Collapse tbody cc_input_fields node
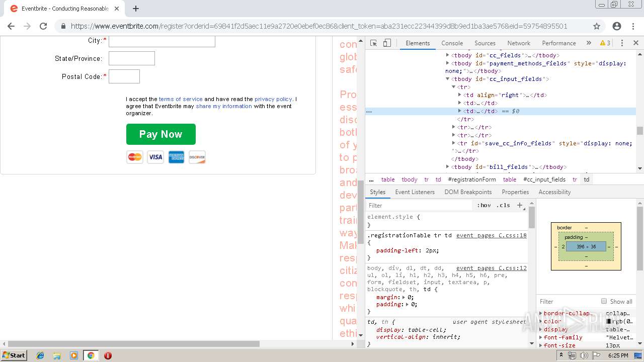Viewport: 644px width, 362px height. [448, 79]
